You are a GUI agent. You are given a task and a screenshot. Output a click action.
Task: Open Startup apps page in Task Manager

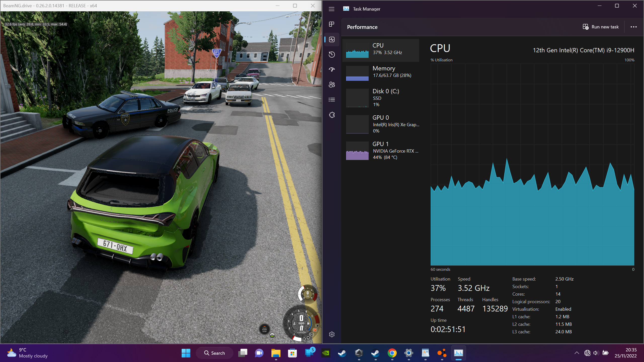click(x=332, y=69)
